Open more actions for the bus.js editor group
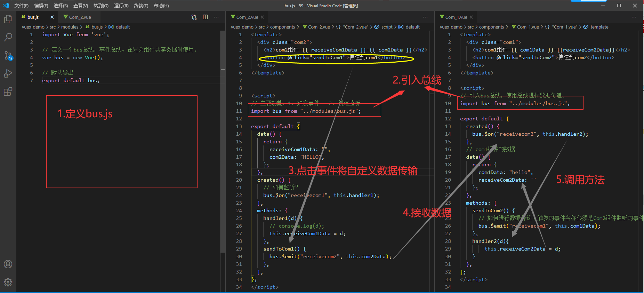This screenshot has height=293, width=644. coord(216,17)
